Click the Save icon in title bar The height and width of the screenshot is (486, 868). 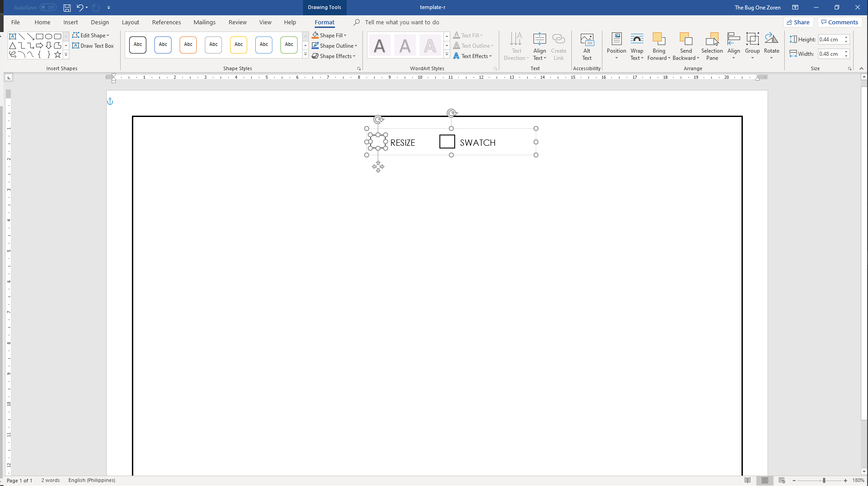click(x=67, y=8)
